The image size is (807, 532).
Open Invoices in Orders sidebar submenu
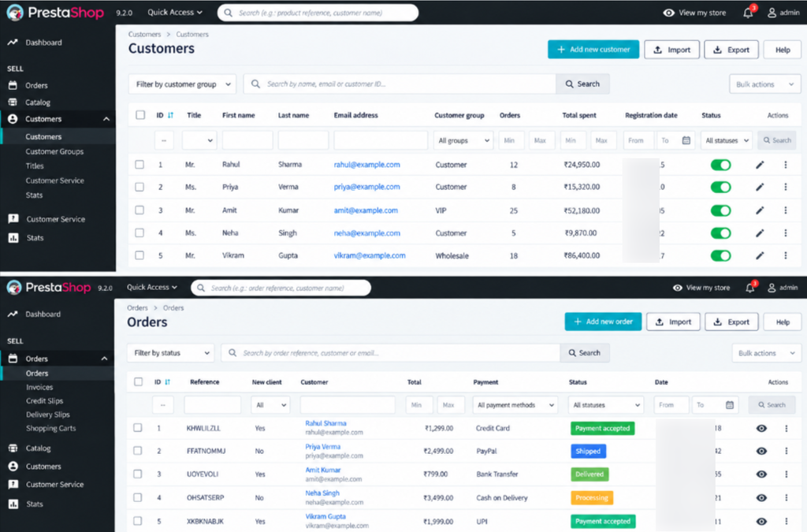coord(39,387)
